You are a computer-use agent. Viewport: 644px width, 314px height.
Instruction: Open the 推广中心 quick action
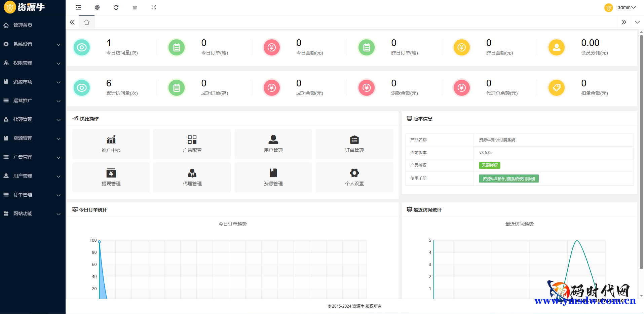pyautogui.click(x=111, y=144)
